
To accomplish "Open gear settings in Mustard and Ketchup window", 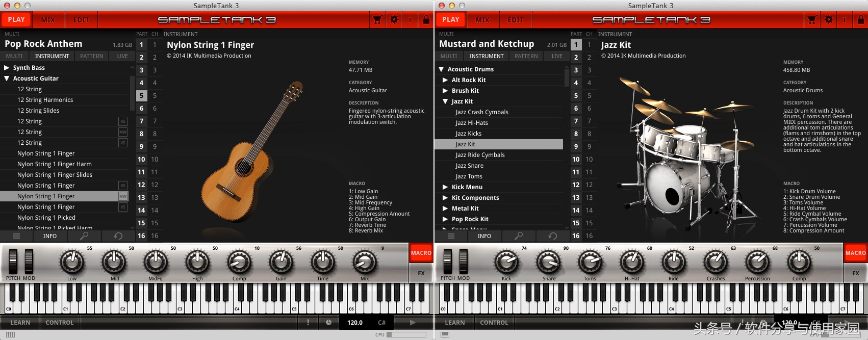I will tap(829, 20).
